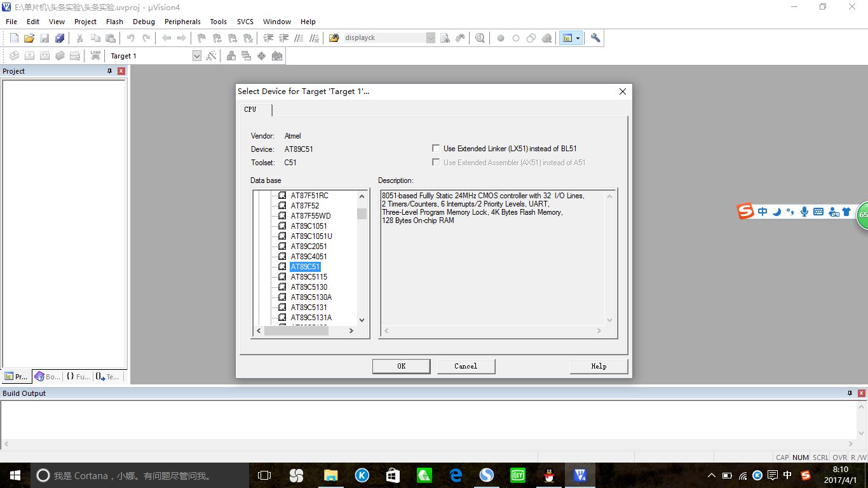Pin the Project panel with pushpin icon
Screen dimensions: 868x488
(x=110, y=71)
